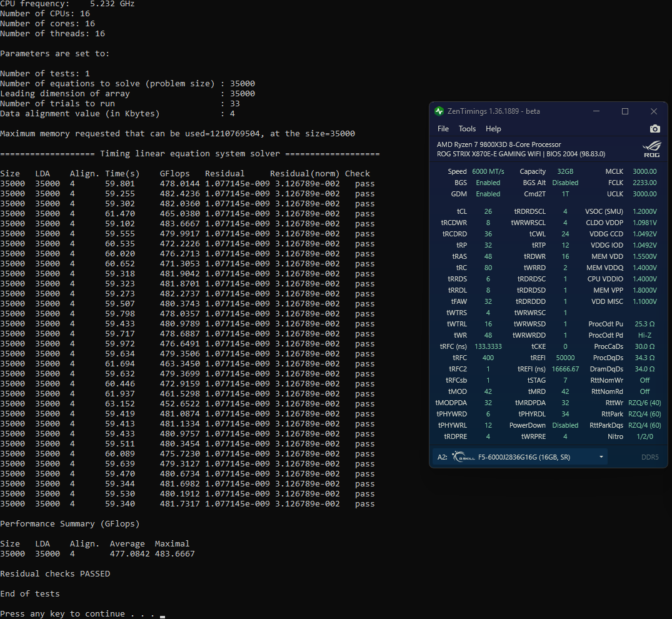The width and height of the screenshot is (672, 619).
Task: Click the MEM VPP value 1.8000V
Action: click(644, 290)
